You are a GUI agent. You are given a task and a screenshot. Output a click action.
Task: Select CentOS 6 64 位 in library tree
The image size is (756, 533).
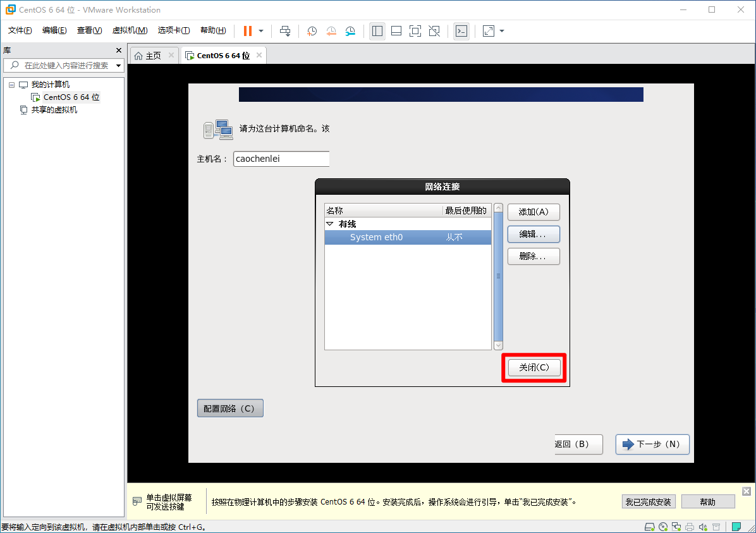[x=71, y=97]
